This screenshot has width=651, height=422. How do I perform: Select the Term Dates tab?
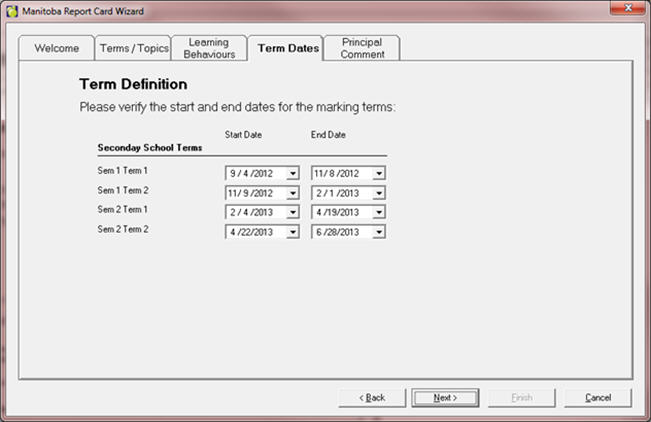[286, 49]
